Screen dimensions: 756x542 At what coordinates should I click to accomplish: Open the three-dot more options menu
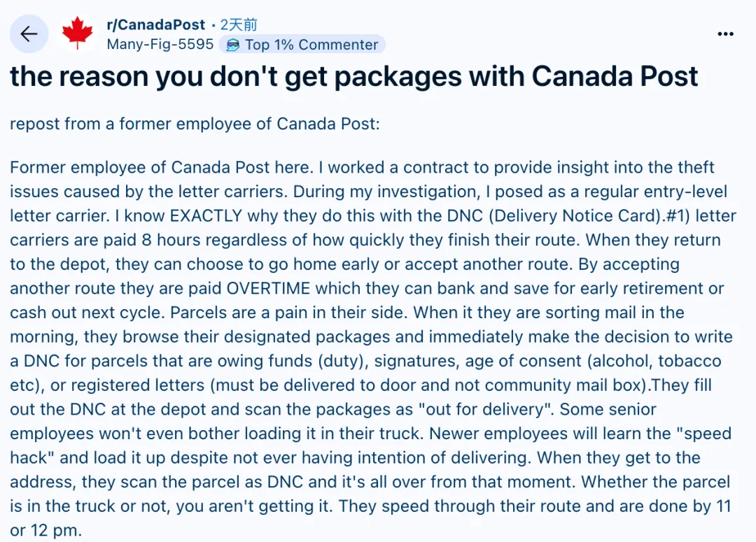[x=726, y=34]
